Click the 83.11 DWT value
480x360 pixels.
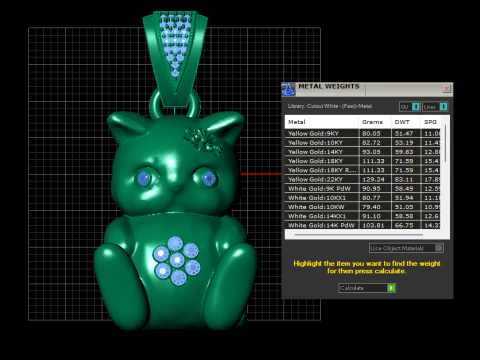(x=404, y=179)
